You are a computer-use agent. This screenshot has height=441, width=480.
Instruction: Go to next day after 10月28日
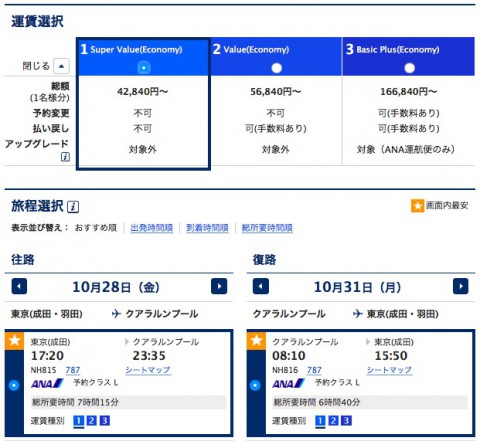pyautogui.click(x=219, y=287)
